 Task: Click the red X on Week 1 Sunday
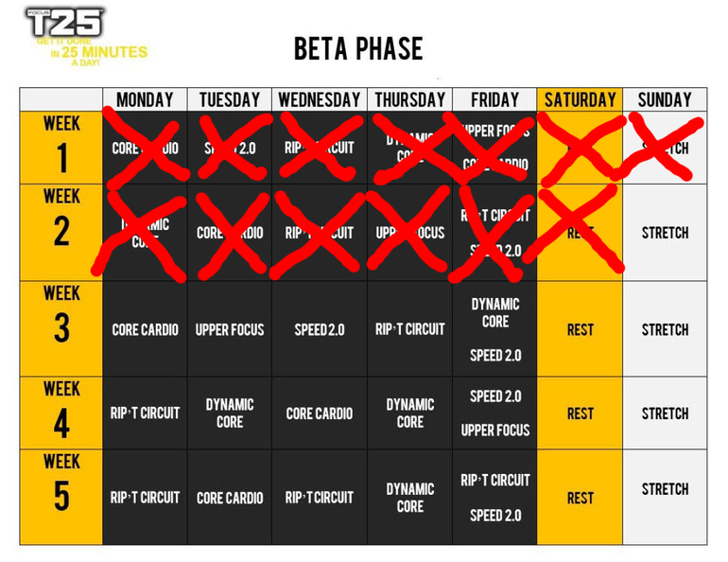coord(665,145)
